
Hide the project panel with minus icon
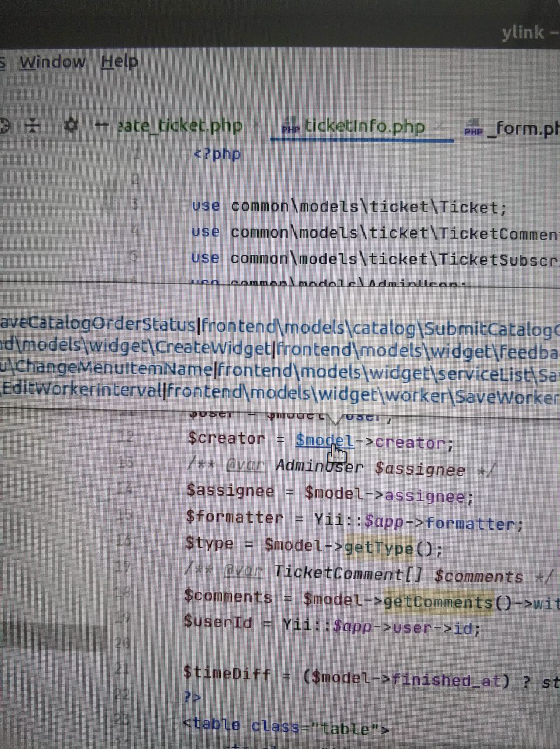tap(102, 125)
